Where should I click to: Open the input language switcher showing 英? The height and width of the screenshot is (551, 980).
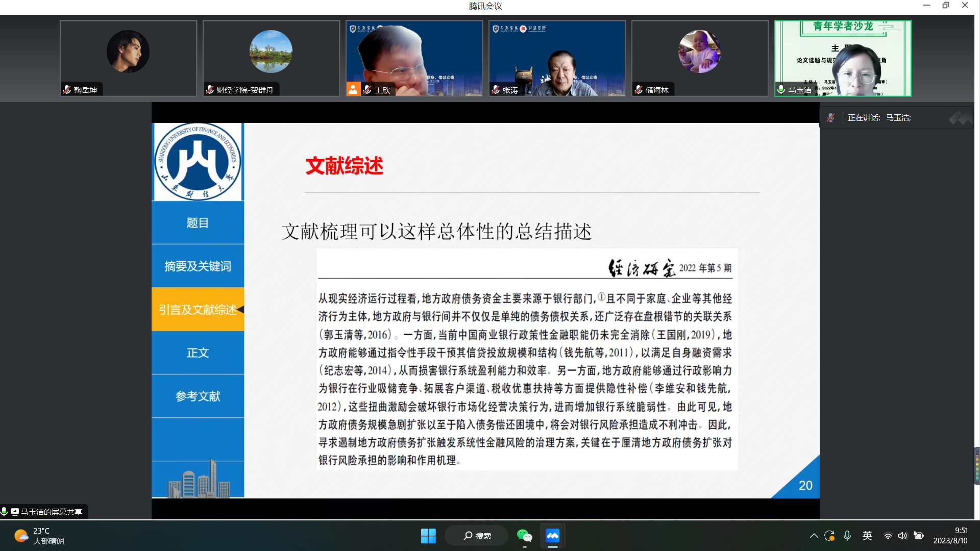(867, 536)
